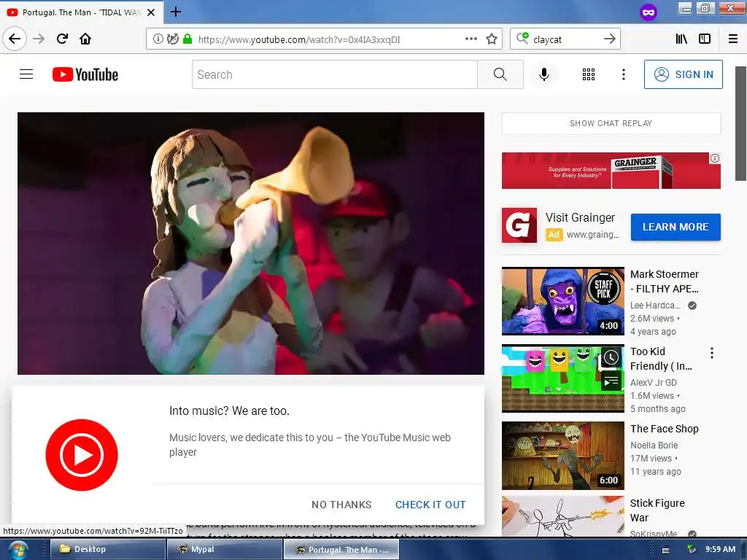
Task: Select the Portugal. The Man TIDAL WAVE tab
Action: (x=81, y=12)
